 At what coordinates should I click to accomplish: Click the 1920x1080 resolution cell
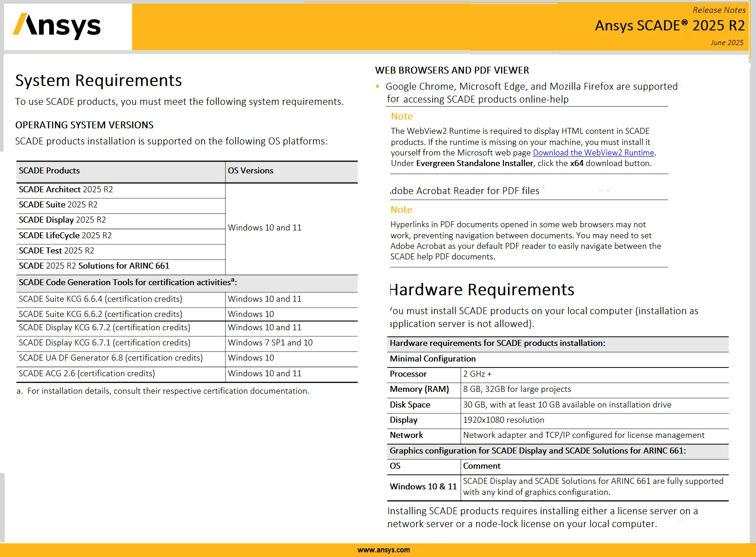coord(594,420)
